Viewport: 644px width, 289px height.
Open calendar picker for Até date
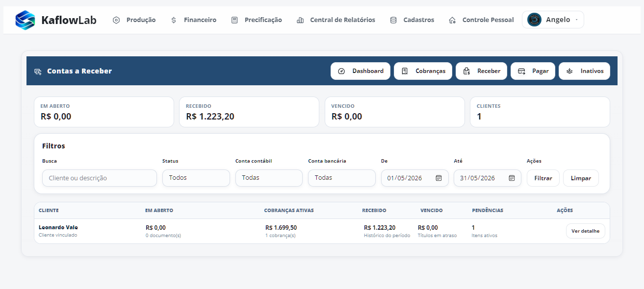pyautogui.click(x=512, y=178)
